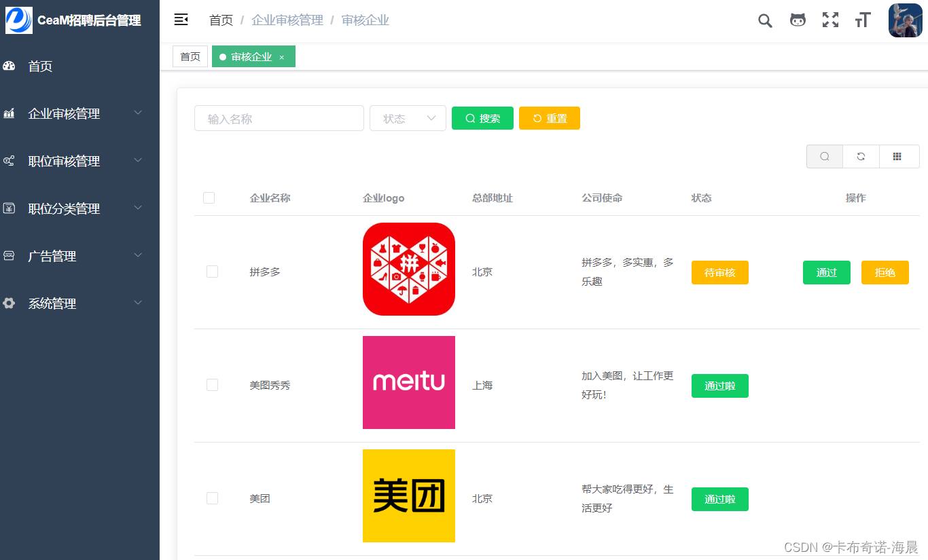928x560 pixels.
Task: Open the GitHub cat icon
Action: coord(798,20)
